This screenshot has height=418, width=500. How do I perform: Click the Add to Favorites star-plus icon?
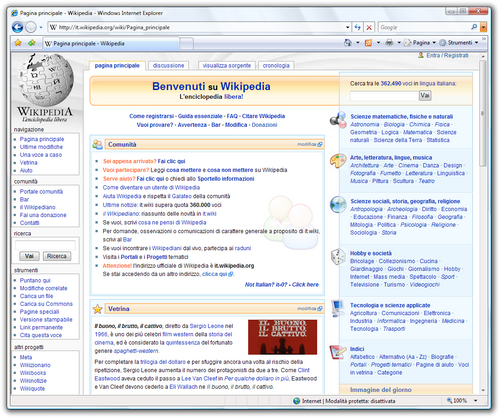[32, 43]
